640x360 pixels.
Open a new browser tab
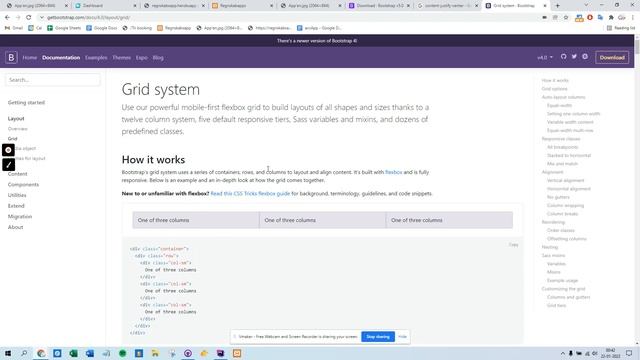[x=558, y=6]
